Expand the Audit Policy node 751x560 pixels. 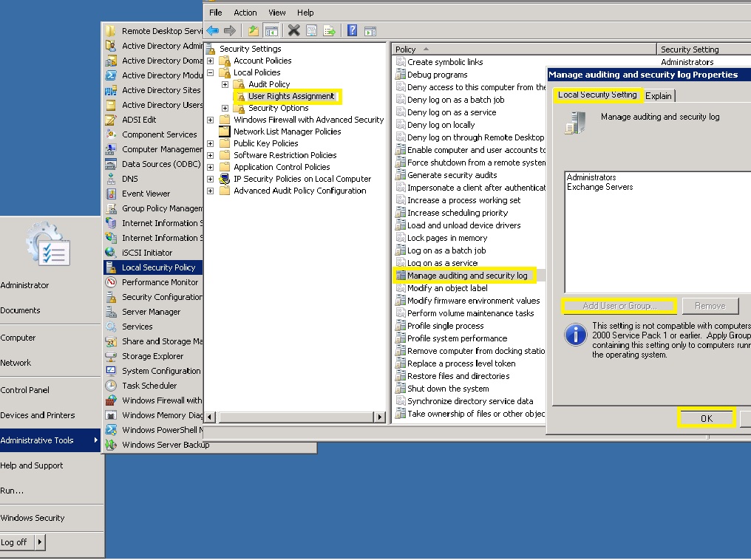(x=225, y=84)
